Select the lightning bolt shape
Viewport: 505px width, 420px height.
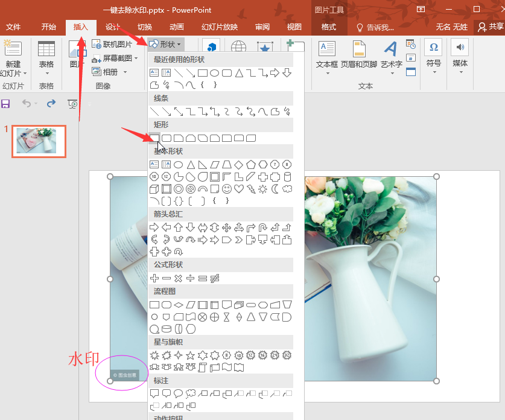pos(251,189)
